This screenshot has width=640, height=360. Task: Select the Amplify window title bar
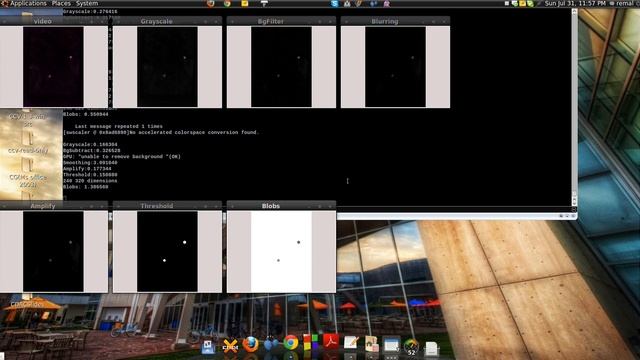point(54,206)
